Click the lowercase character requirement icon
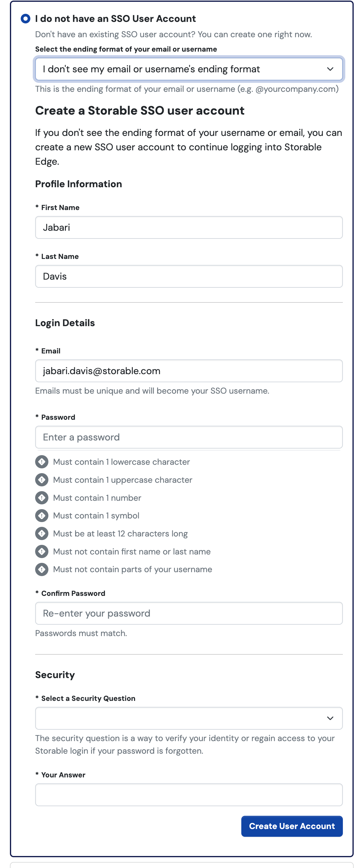 pos(42,462)
